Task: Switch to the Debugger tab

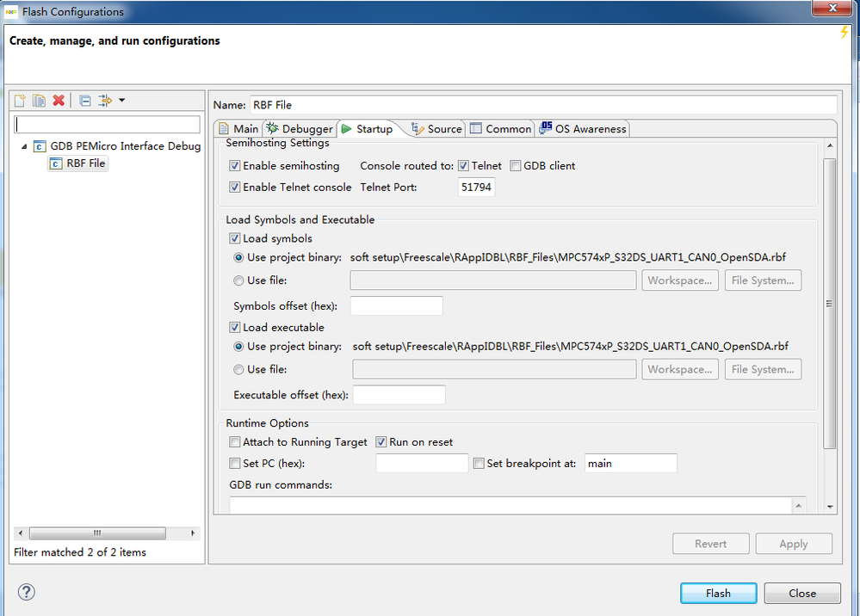Action: point(300,129)
